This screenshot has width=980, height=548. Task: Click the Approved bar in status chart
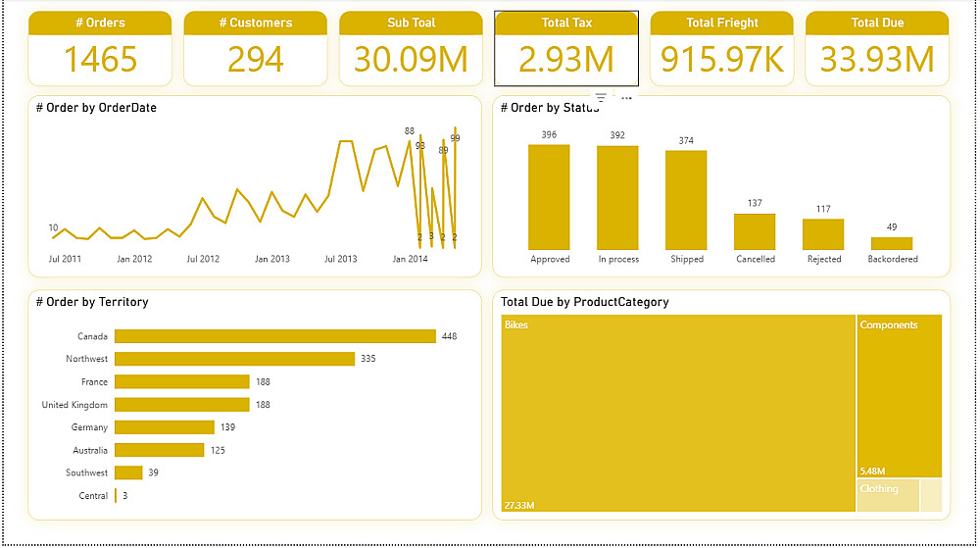tap(549, 197)
